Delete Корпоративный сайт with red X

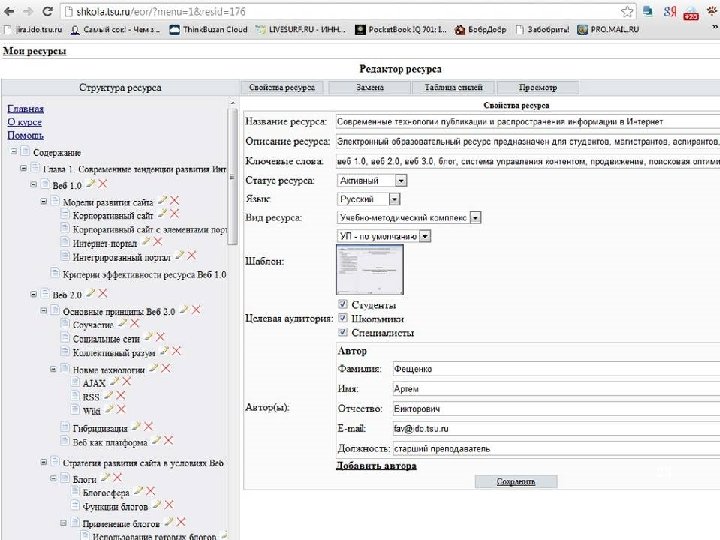coord(174,214)
